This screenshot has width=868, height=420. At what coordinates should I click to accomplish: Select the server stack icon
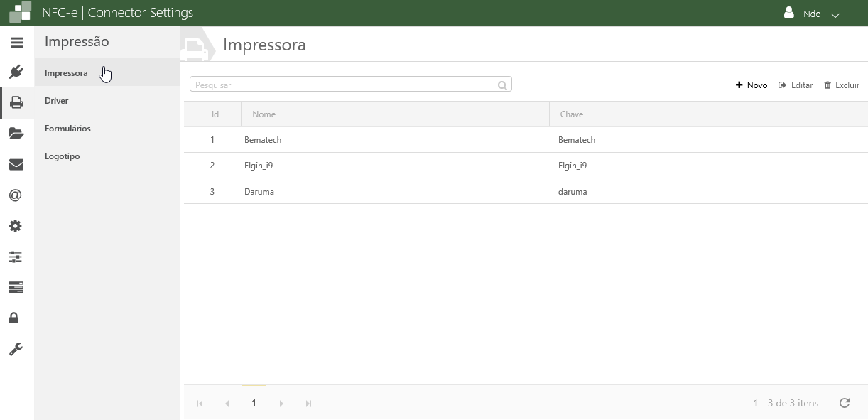click(16, 287)
